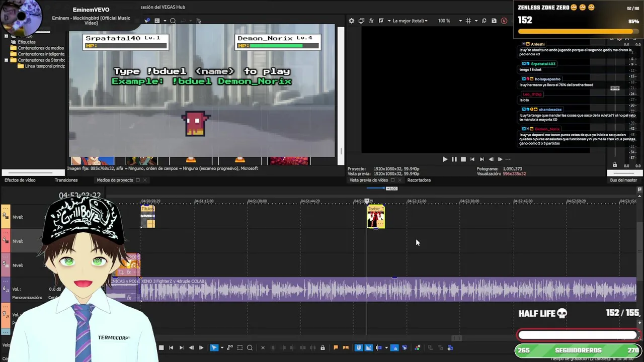Stop timeline playback in bottom transport

[161, 347]
